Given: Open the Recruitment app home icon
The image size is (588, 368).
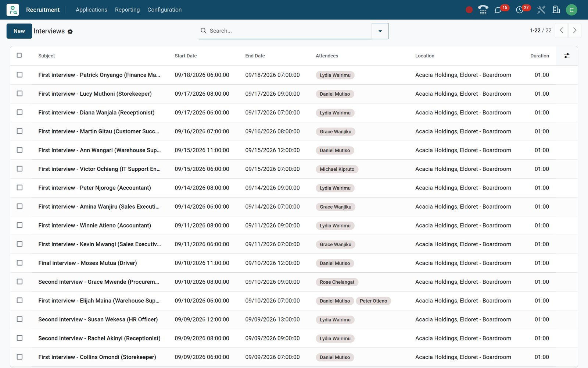Looking at the screenshot, I should click(x=12, y=10).
